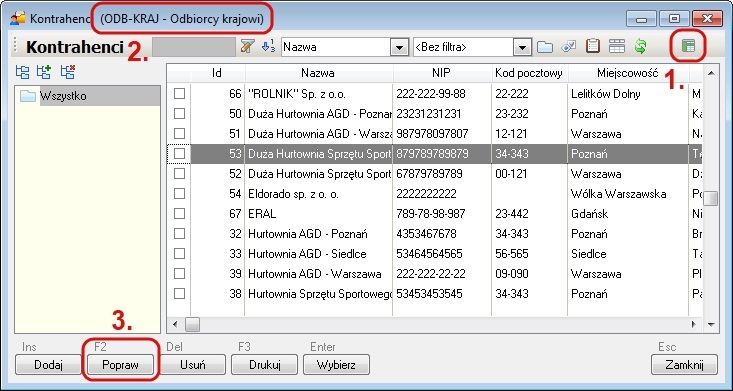Screen dimensions: 733x391
Task: Click the sort order 1-3 arrow icon
Action: click(268, 46)
